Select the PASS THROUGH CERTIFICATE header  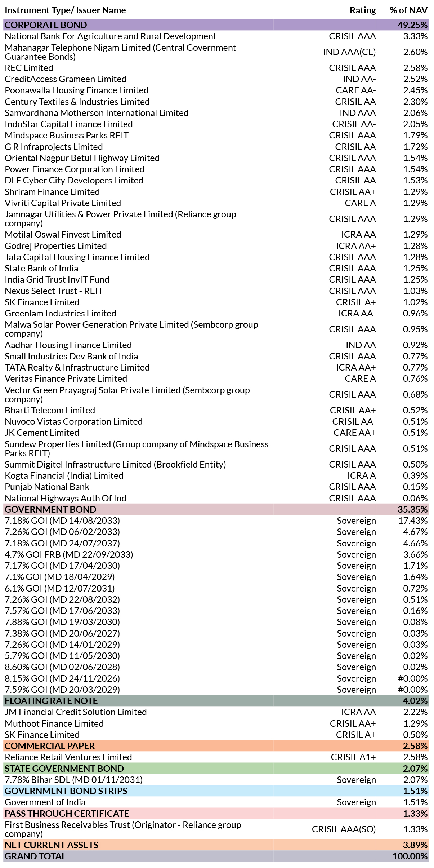(216, 814)
